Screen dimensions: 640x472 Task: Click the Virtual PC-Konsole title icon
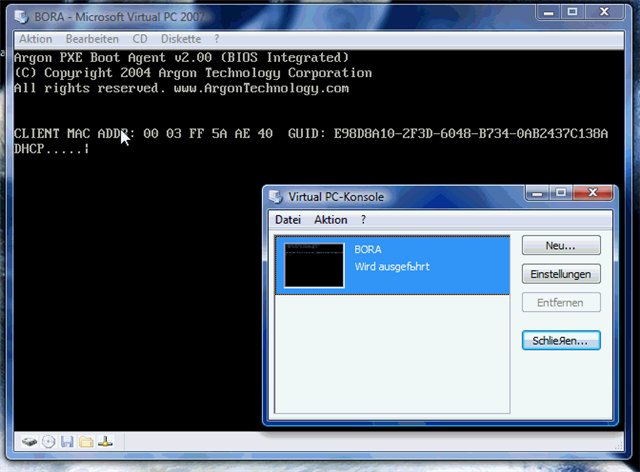point(276,196)
